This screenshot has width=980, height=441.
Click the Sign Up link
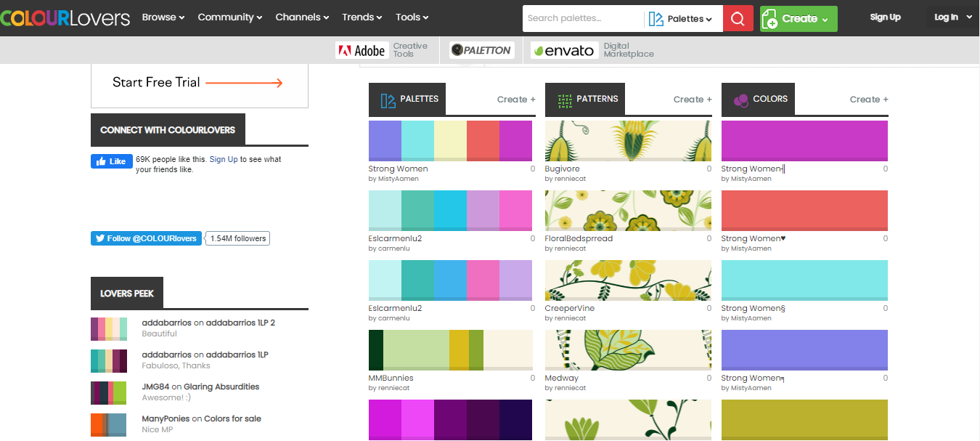tap(885, 17)
